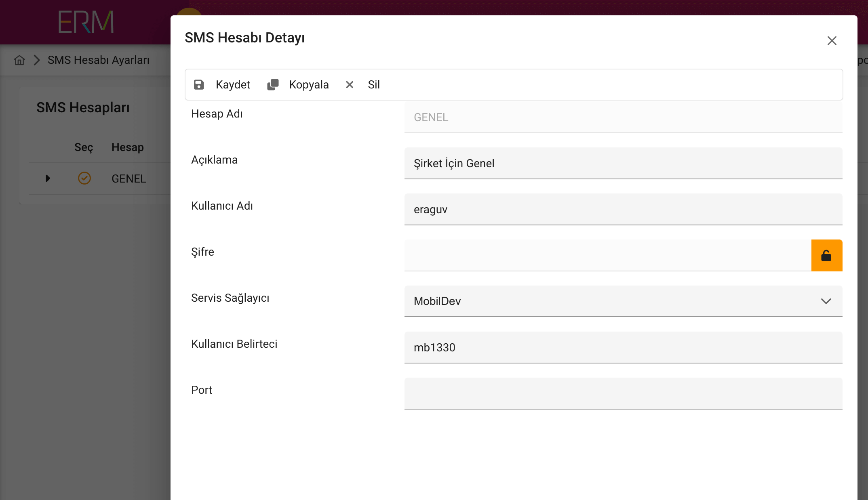The width and height of the screenshot is (868, 500).
Task: Click the Kaydet save icon
Action: [199, 84]
